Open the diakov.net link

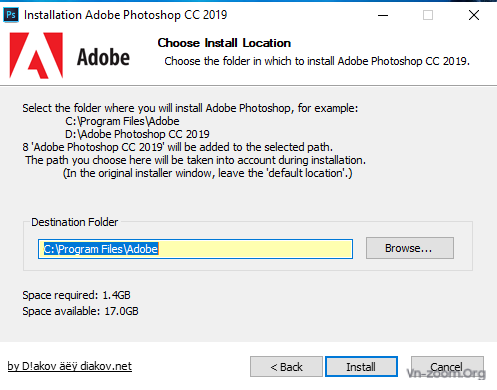click(70, 366)
